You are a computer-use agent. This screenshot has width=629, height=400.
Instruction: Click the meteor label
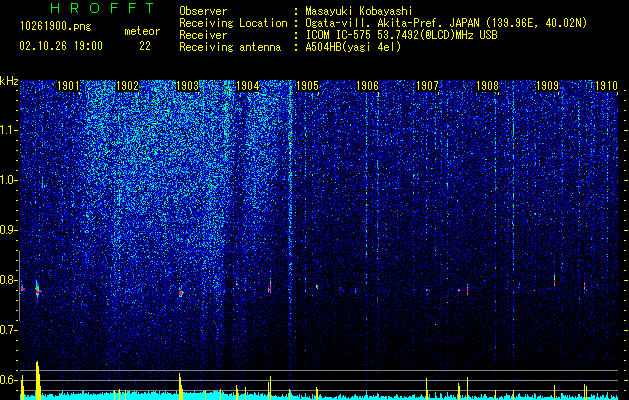pyautogui.click(x=142, y=31)
